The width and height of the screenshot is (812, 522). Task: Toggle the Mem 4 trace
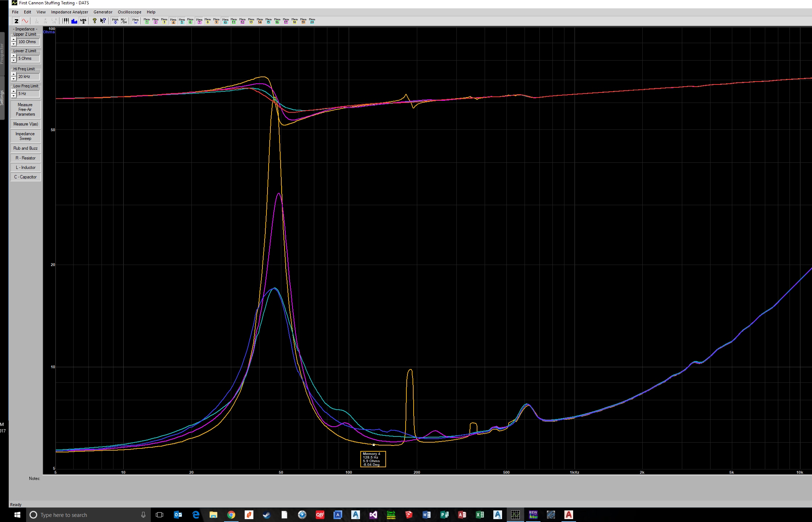[x=173, y=21]
